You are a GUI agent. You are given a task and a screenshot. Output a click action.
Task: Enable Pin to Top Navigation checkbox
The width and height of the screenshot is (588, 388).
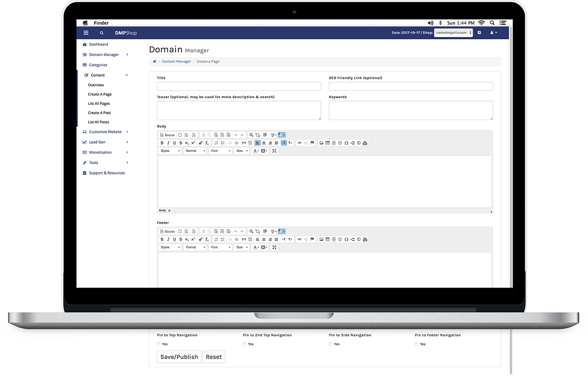coord(159,344)
